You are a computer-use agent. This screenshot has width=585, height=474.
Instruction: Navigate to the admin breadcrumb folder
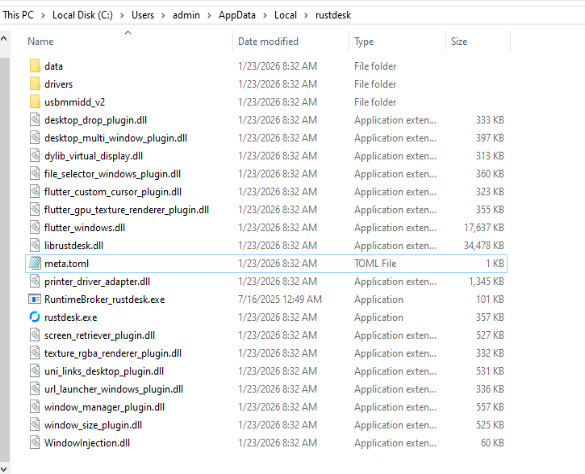pos(186,15)
